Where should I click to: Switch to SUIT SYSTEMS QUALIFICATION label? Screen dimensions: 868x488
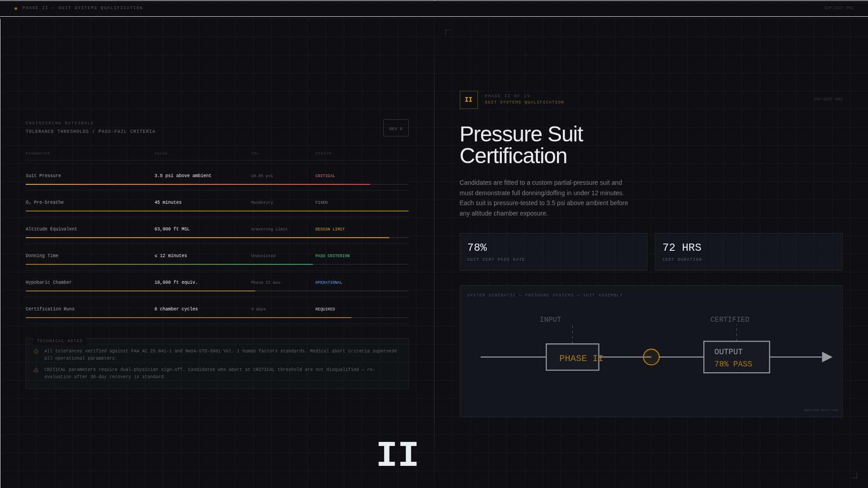point(524,102)
